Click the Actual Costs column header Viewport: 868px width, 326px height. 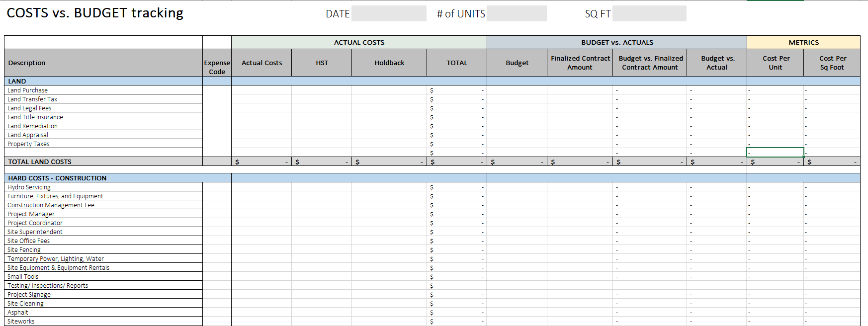pyautogui.click(x=261, y=63)
